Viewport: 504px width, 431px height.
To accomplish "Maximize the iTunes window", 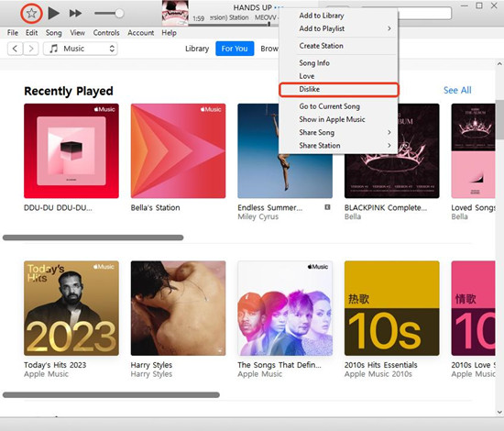I will [479, 6].
